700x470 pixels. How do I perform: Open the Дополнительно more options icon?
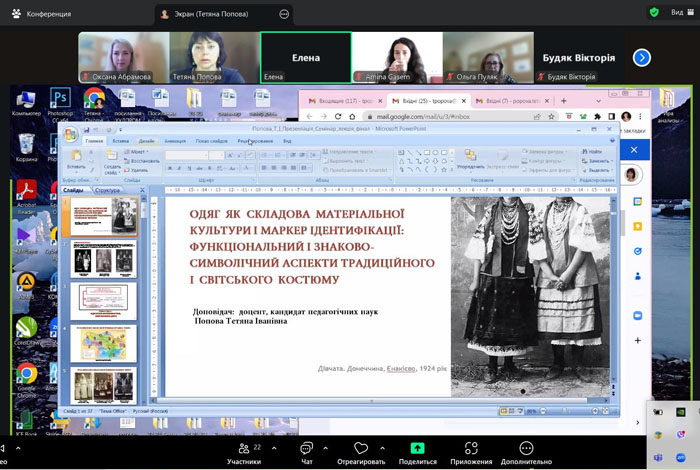tap(526, 449)
